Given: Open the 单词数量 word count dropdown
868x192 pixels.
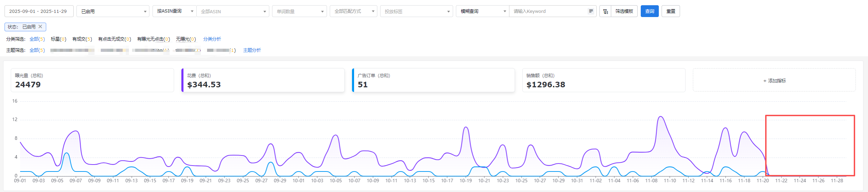Looking at the screenshot, I should pos(299,11).
